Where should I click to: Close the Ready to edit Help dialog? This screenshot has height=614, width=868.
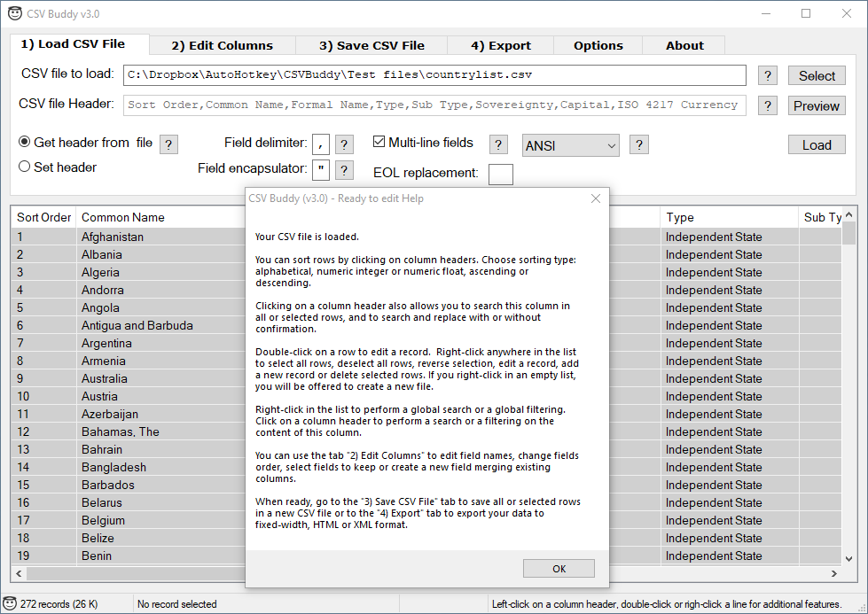pyautogui.click(x=596, y=198)
